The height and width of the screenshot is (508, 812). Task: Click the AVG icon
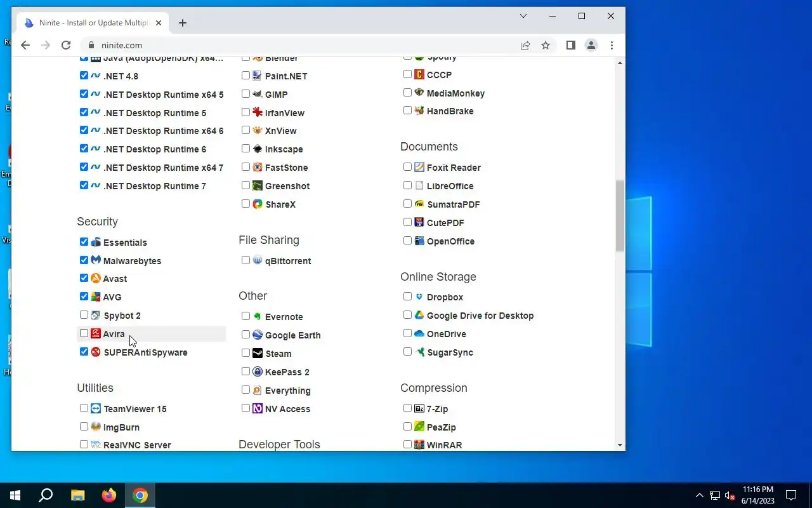[96, 297]
